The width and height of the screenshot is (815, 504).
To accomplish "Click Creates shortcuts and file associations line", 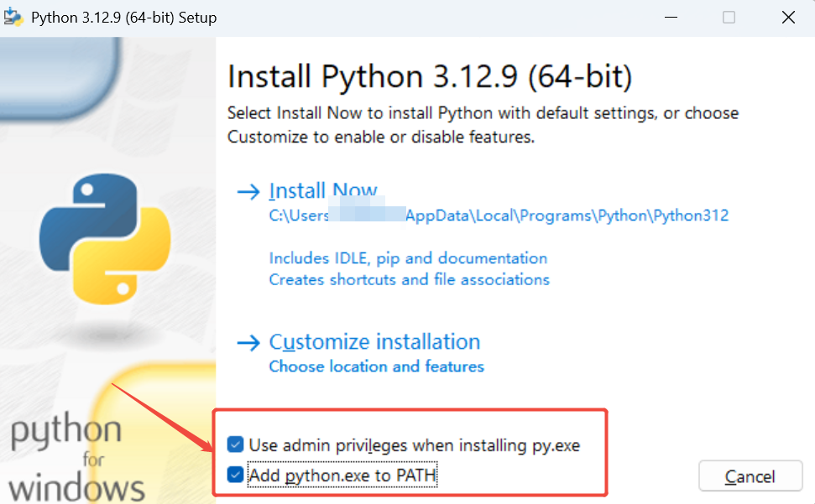I will pos(409,280).
